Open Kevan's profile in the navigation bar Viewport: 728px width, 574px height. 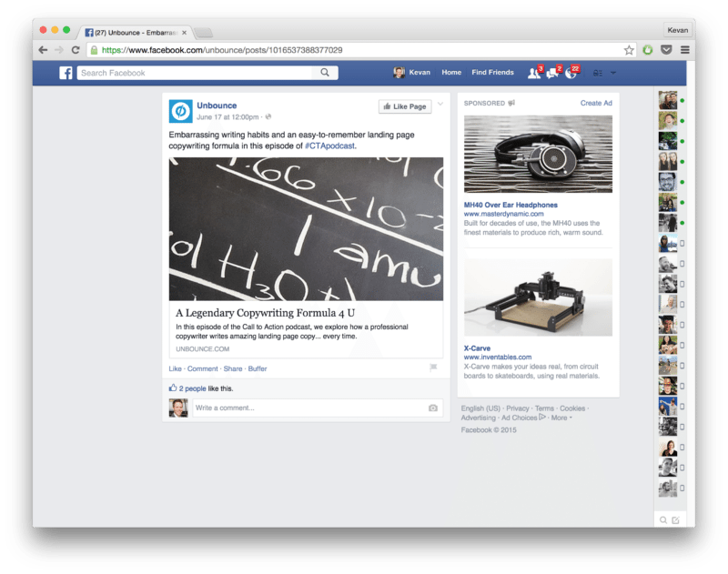(x=412, y=73)
